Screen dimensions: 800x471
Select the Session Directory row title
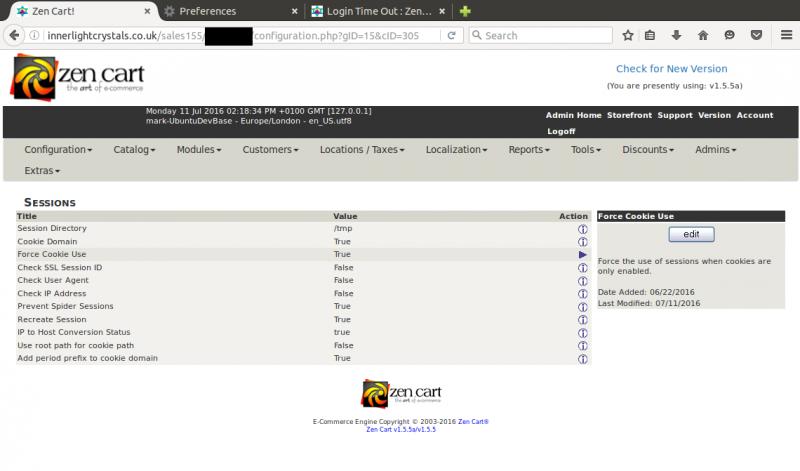point(52,228)
